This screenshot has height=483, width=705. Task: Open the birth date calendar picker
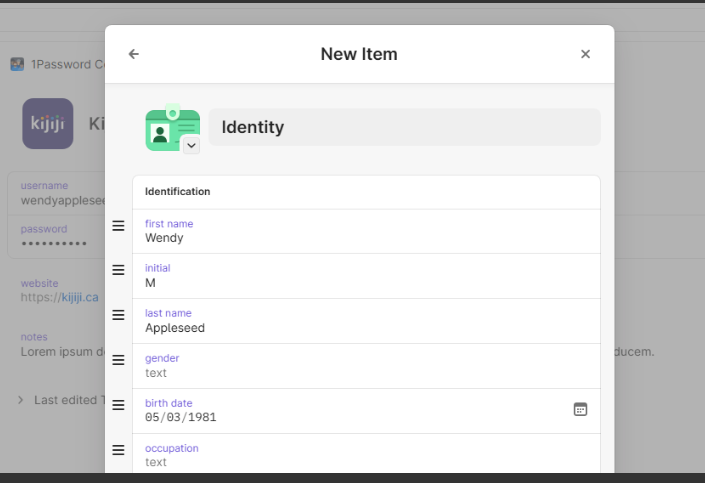[580, 409]
